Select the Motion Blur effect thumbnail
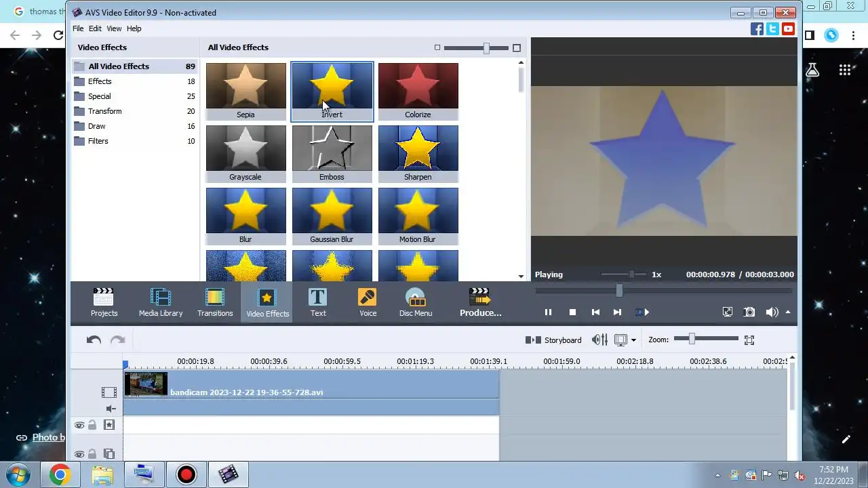The height and width of the screenshot is (488, 868). (418, 216)
